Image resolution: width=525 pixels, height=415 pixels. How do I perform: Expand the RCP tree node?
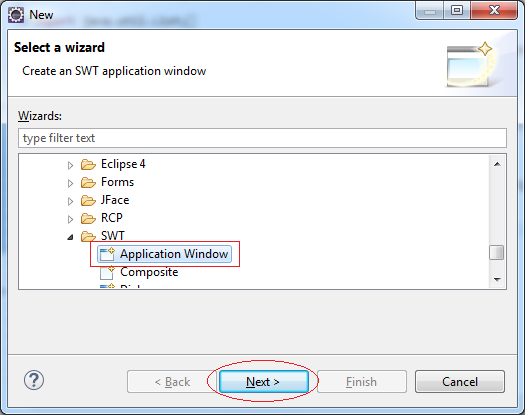coord(70,219)
